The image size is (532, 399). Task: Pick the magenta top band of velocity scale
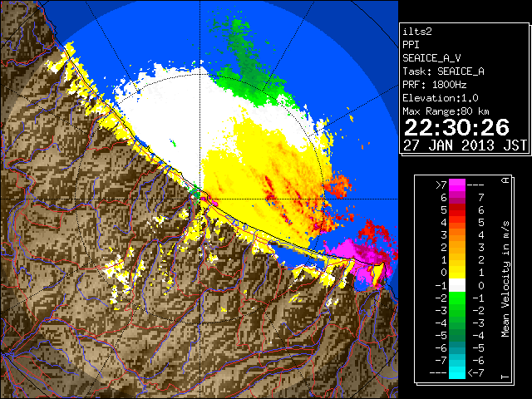pos(457,185)
